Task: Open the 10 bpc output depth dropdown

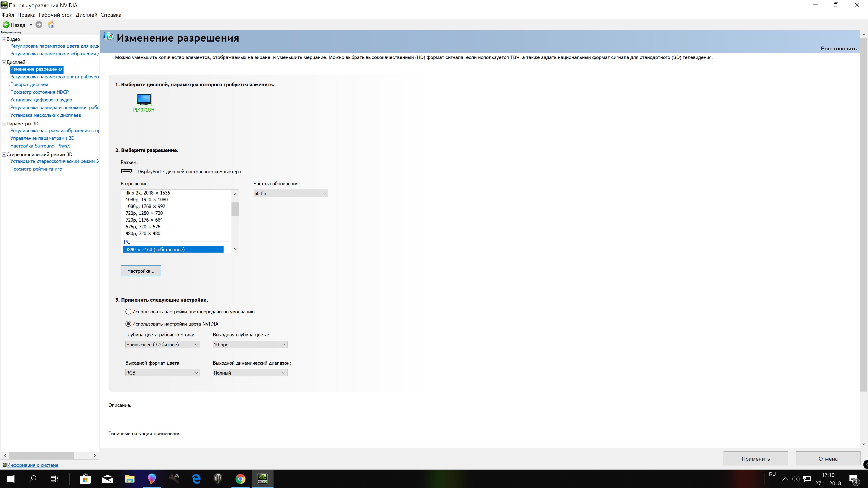Action: [x=250, y=345]
